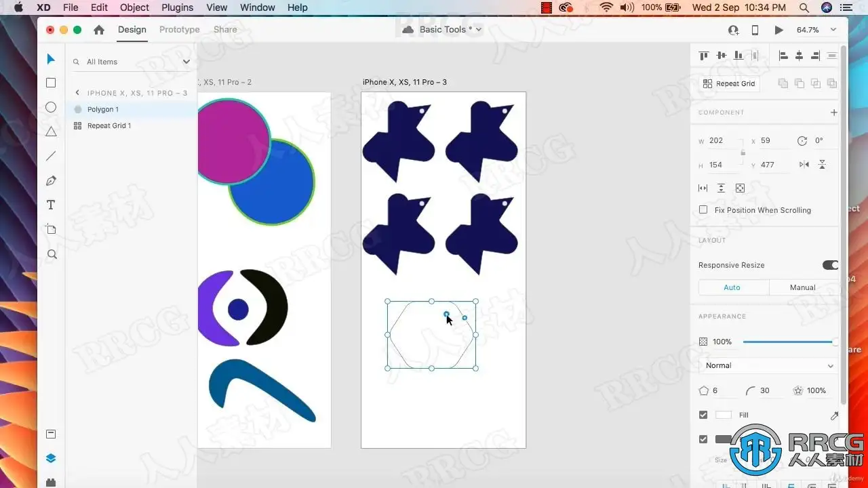This screenshot has width=868, height=488.
Task: Open the All Items filter dropdown
Action: (186, 62)
